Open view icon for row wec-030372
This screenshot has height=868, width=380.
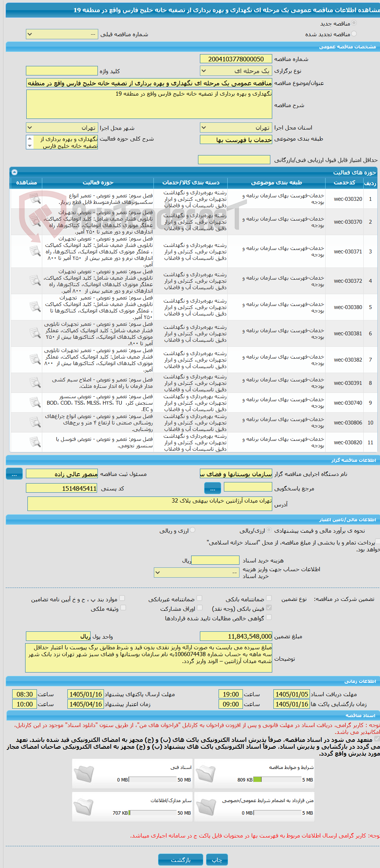coord(35,280)
